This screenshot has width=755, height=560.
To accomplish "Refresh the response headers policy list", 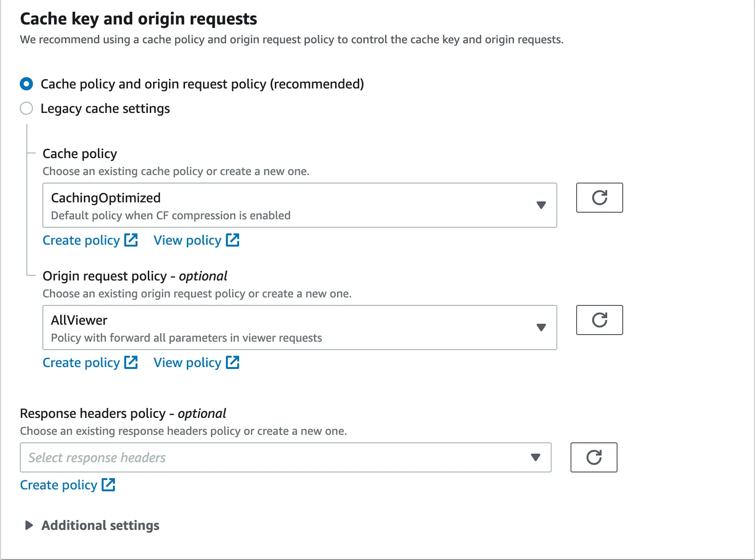I will pos(594,457).
